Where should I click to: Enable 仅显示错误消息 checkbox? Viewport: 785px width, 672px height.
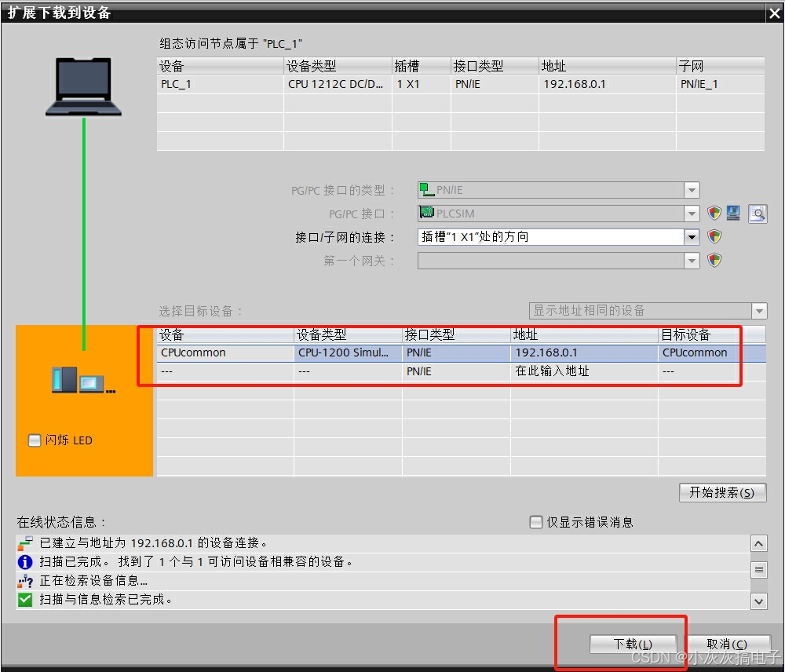pyautogui.click(x=535, y=522)
